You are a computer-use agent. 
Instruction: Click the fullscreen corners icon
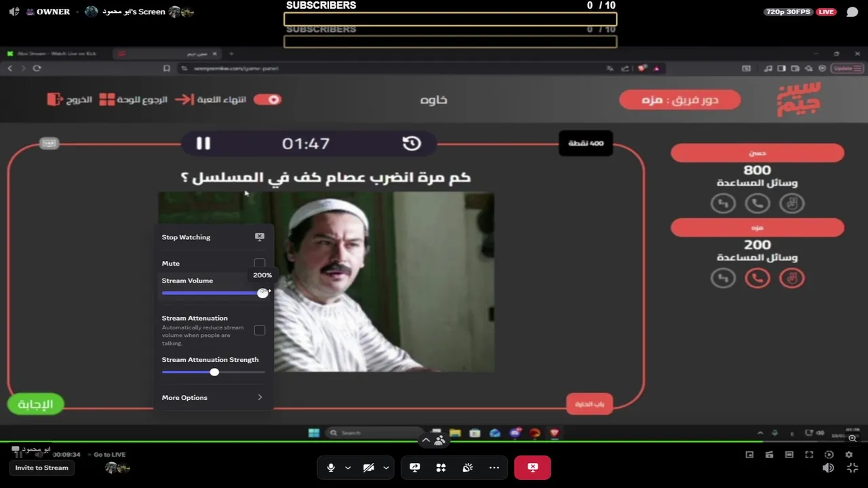click(x=809, y=455)
